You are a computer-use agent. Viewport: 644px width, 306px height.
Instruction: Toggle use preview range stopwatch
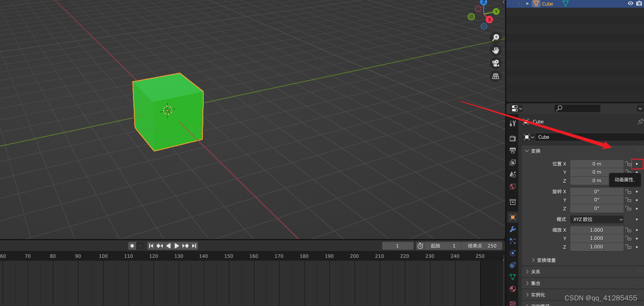[x=420, y=246]
